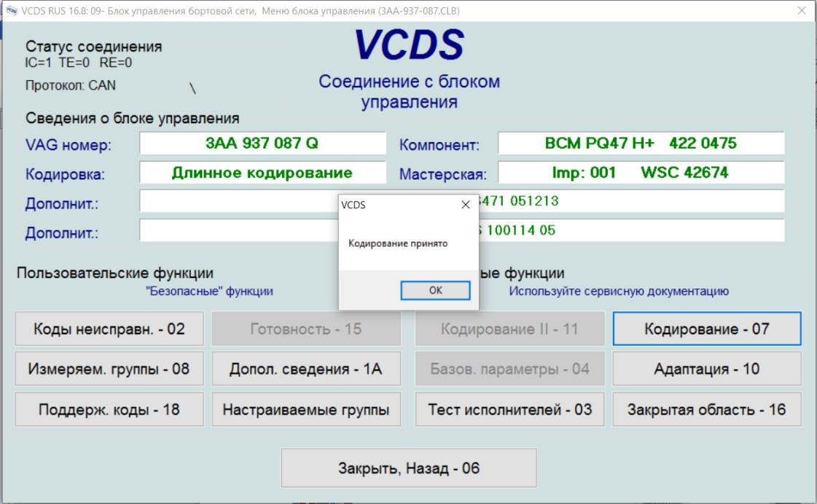Open Адаптация - 10
This screenshot has width=817, height=504.
pyautogui.click(x=706, y=369)
